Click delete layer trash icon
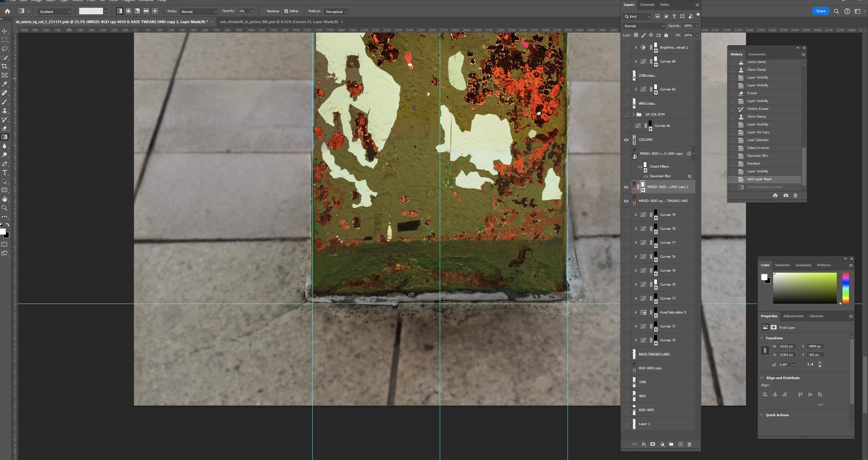This screenshot has height=460, width=868. (x=689, y=444)
